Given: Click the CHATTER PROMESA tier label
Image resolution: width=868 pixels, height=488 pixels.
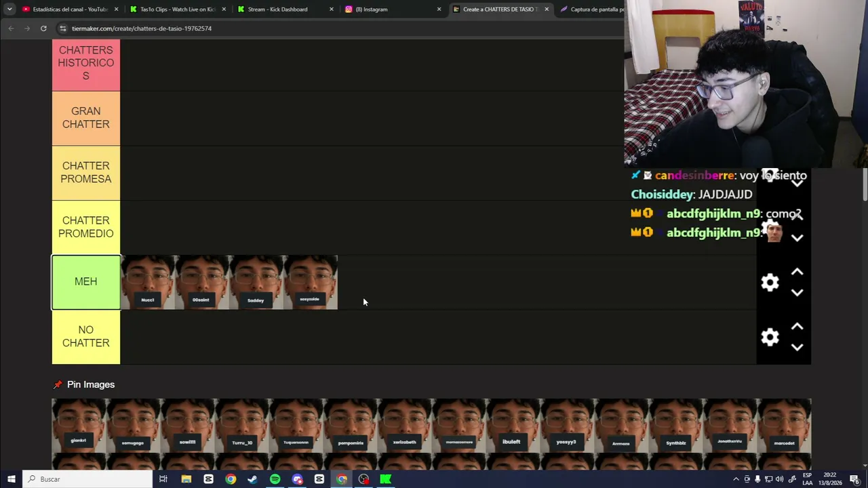Looking at the screenshot, I should [x=86, y=173].
